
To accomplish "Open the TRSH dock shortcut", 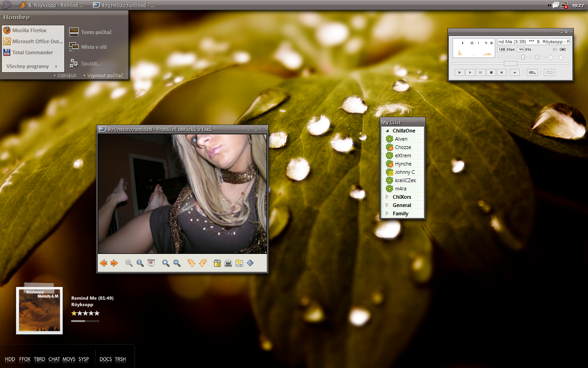I will (x=120, y=359).
